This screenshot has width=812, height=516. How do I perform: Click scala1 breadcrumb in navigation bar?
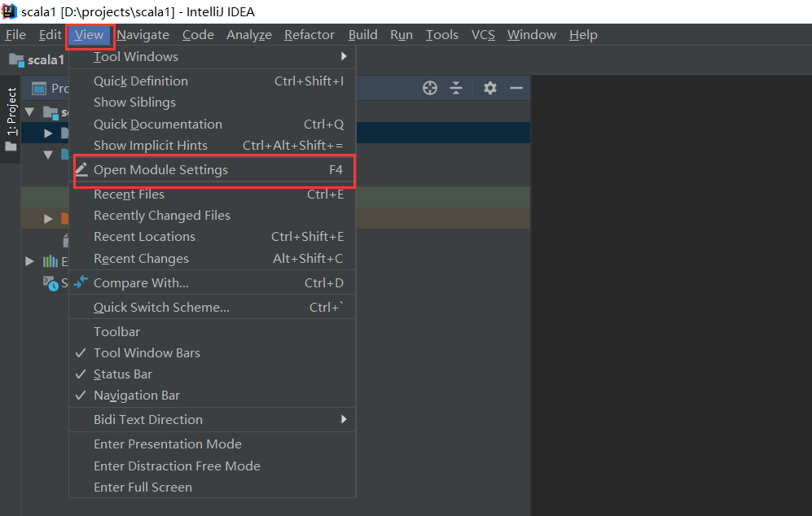pyautogui.click(x=46, y=60)
